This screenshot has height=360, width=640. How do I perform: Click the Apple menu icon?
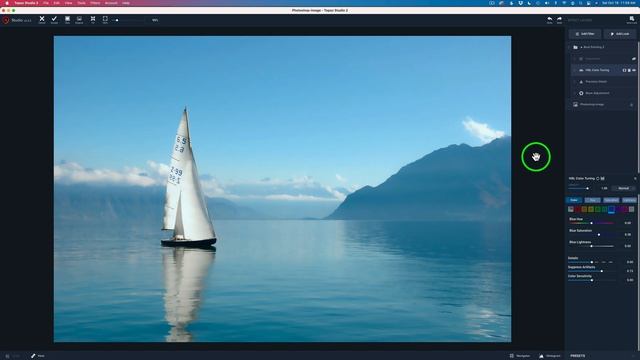click(7, 3)
